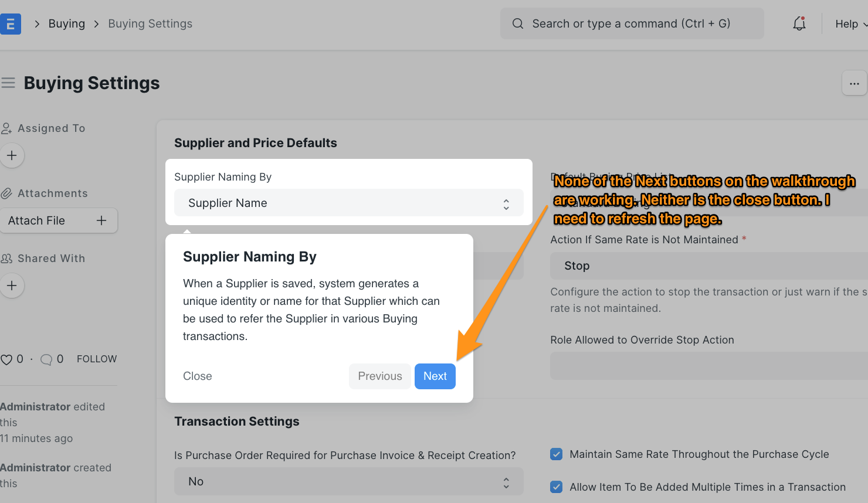Viewport: 868px width, 503px height.
Task: Click the Supplier and Price Defaults heading
Action: pyautogui.click(x=256, y=143)
